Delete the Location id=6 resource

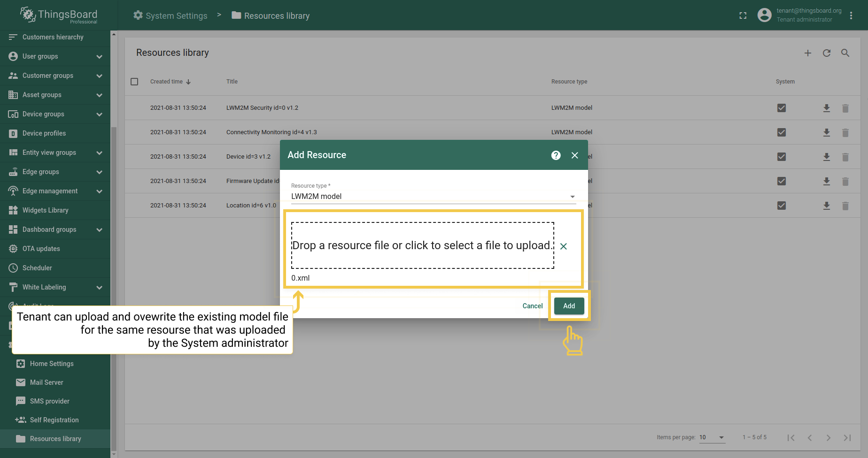845,206
